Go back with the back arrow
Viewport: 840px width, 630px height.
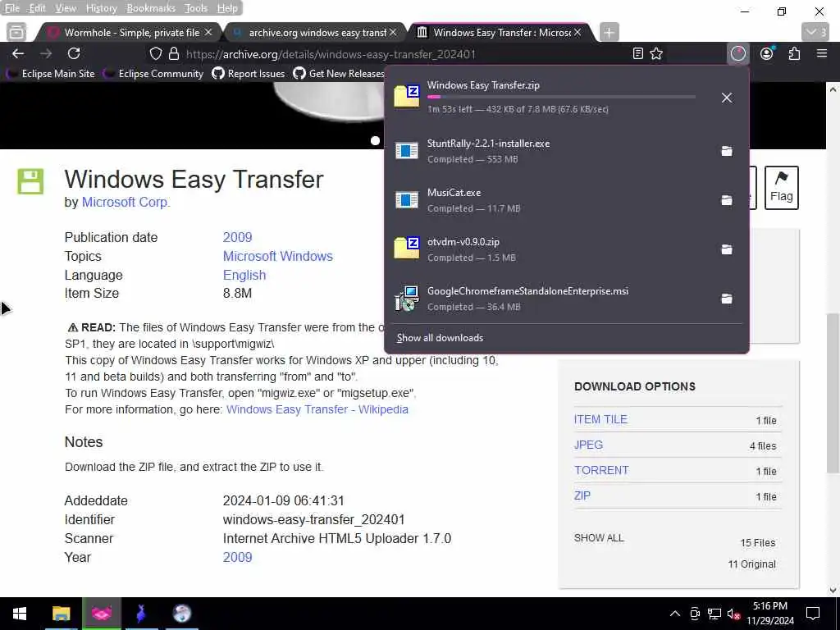click(x=18, y=53)
